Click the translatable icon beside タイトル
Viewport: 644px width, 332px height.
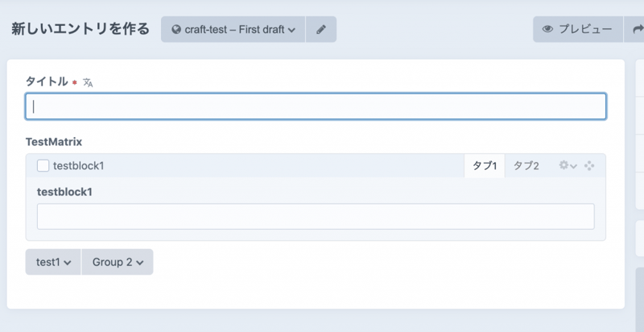coord(89,82)
